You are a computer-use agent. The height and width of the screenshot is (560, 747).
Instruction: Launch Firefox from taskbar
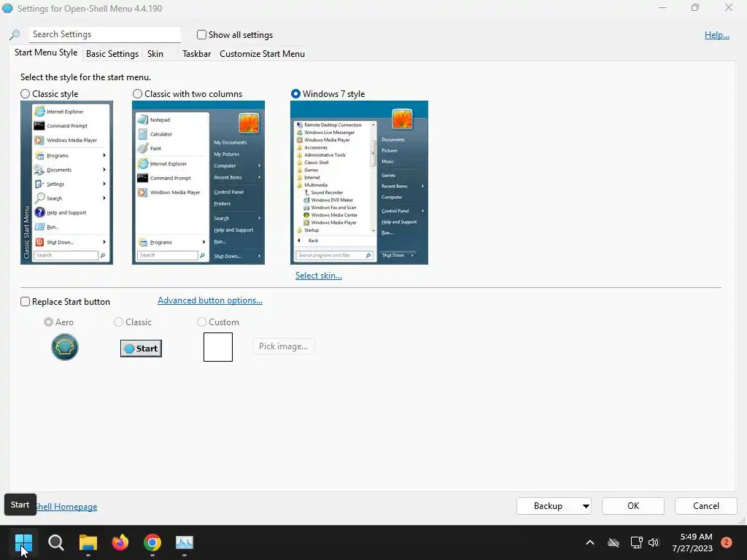120,542
